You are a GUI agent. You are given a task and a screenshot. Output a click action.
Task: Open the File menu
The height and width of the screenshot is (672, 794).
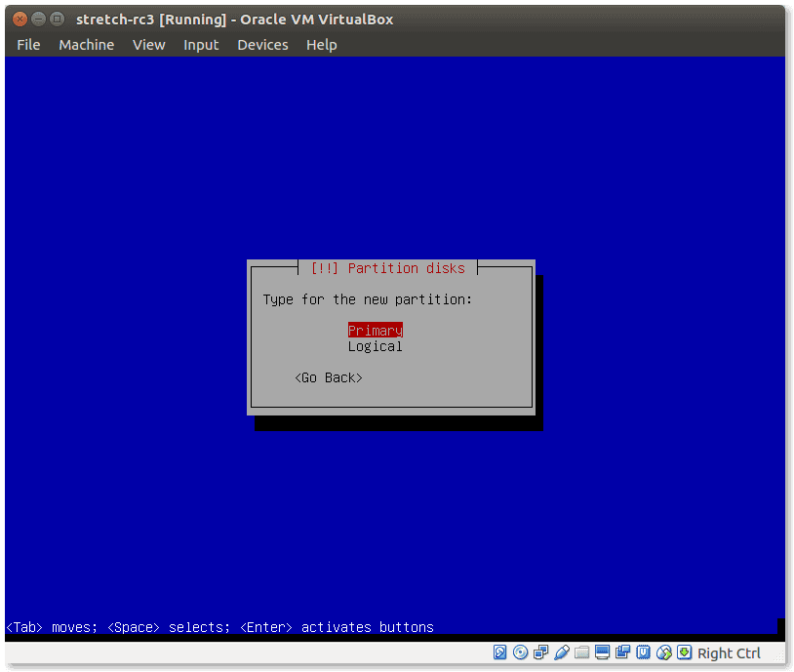(x=28, y=45)
